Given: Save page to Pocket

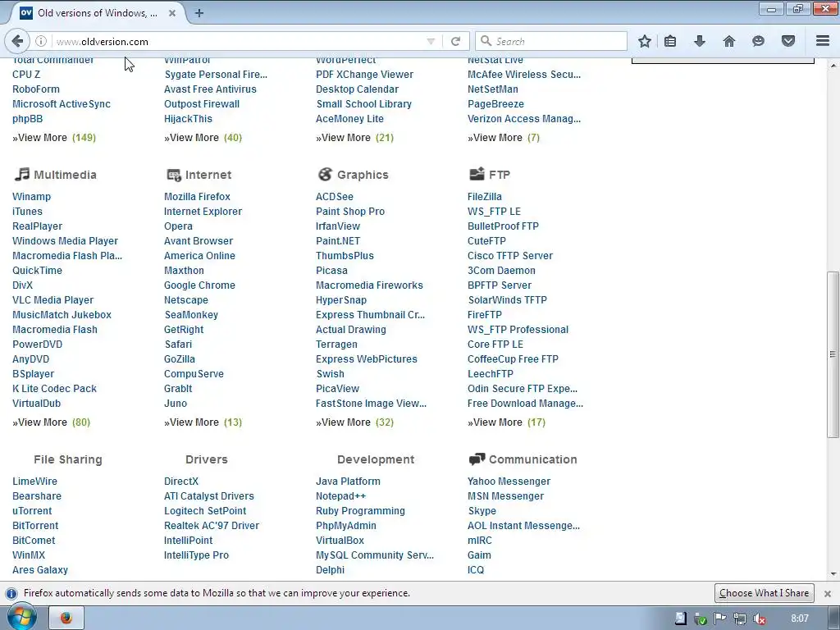Looking at the screenshot, I should click(788, 41).
